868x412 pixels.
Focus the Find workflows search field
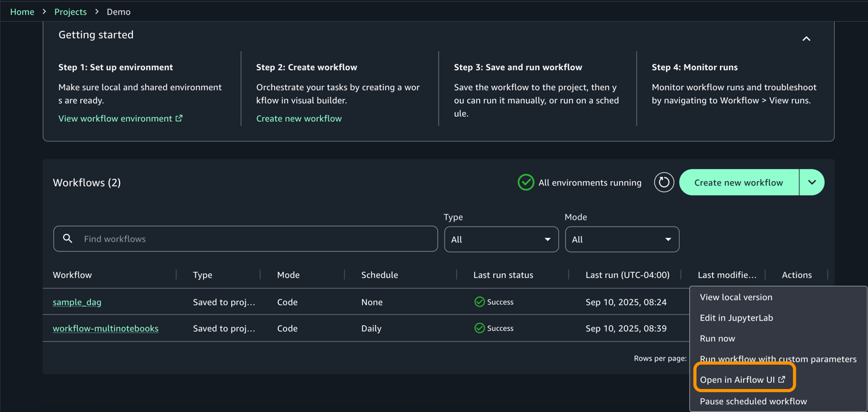(x=255, y=239)
